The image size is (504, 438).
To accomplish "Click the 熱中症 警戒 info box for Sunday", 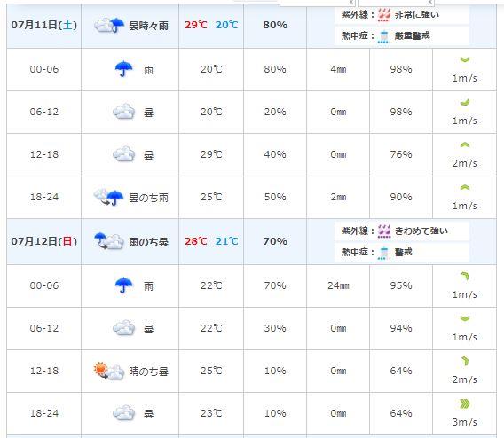I will coord(402,253).
